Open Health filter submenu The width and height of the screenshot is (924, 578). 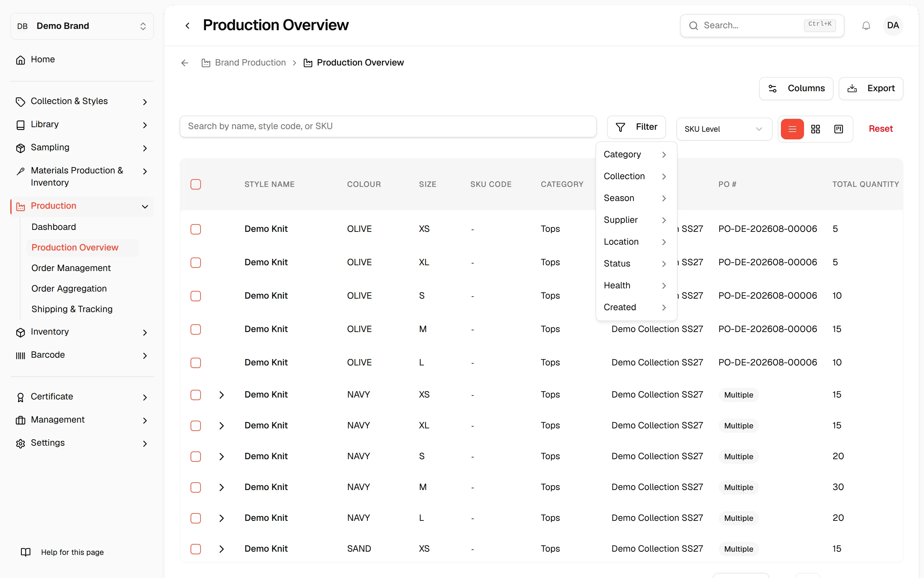point(636,285)
